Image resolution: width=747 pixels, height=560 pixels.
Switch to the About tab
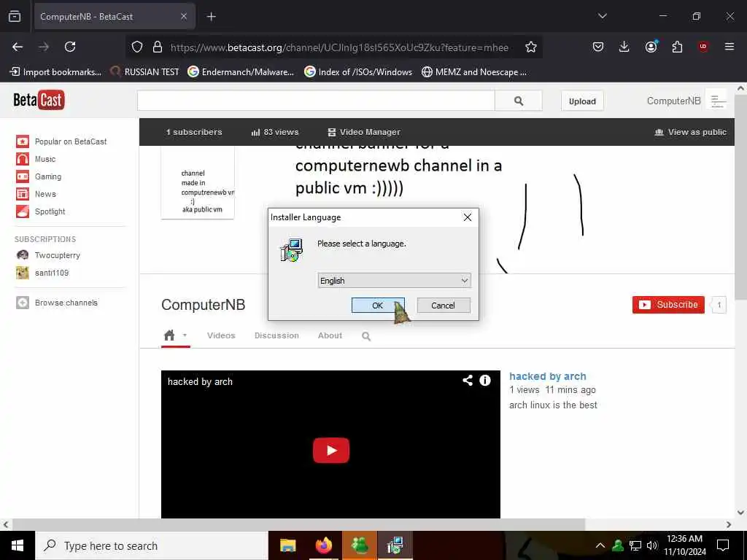point(330,335)
